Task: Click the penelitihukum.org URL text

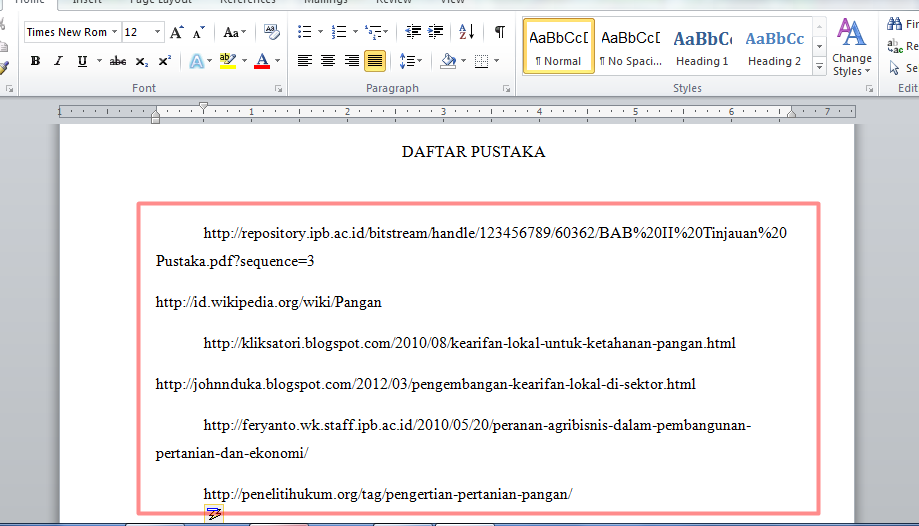Action: coord(388,494)
